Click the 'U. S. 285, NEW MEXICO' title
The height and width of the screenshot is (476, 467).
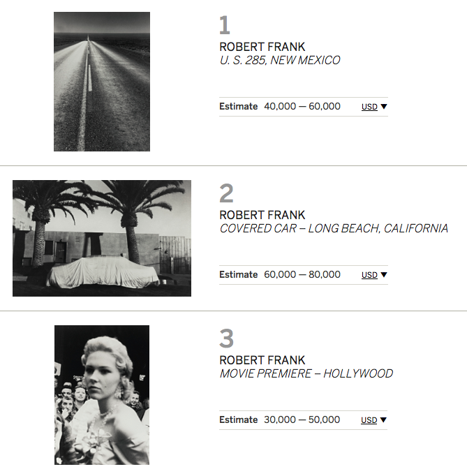point(279,61)
